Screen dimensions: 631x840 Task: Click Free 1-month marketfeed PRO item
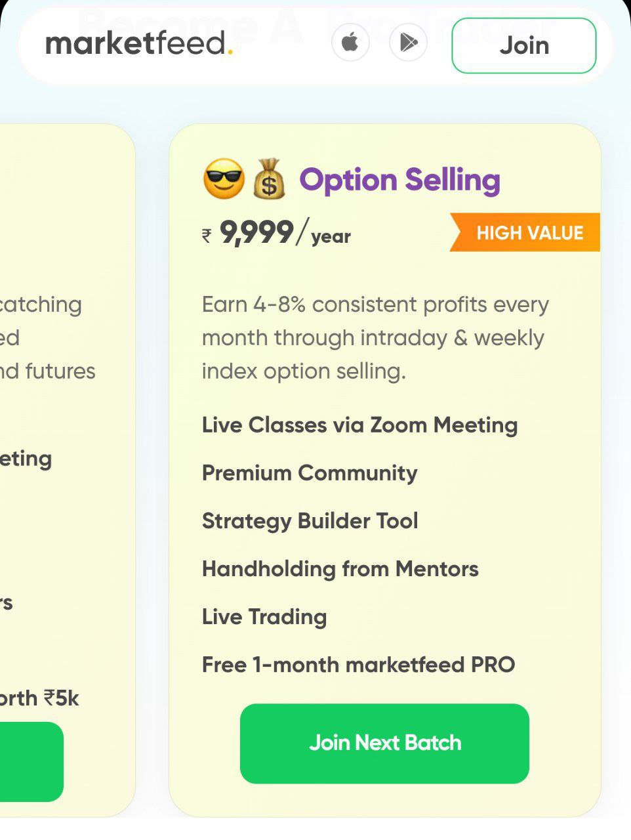pyautogui.click(x=358, y=665)
